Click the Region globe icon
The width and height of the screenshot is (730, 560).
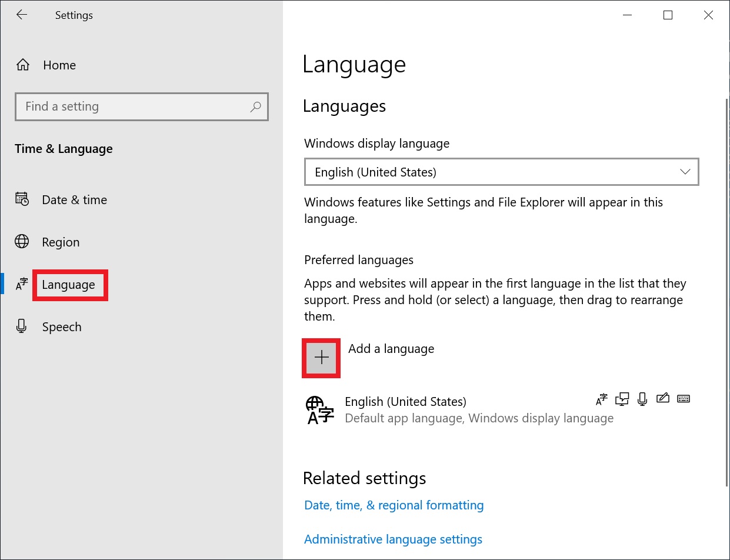point(22,242)
